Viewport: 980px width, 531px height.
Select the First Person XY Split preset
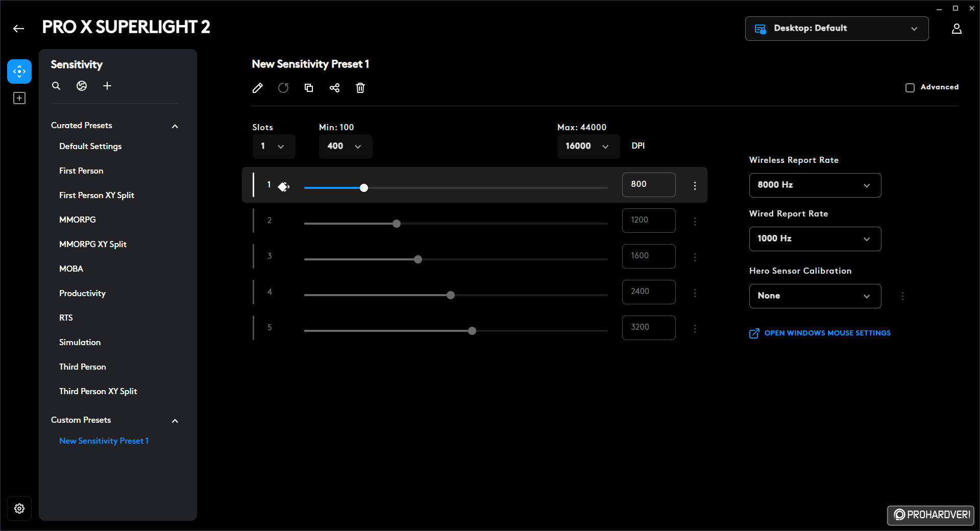pyautogui.click(x=96, y=196)
